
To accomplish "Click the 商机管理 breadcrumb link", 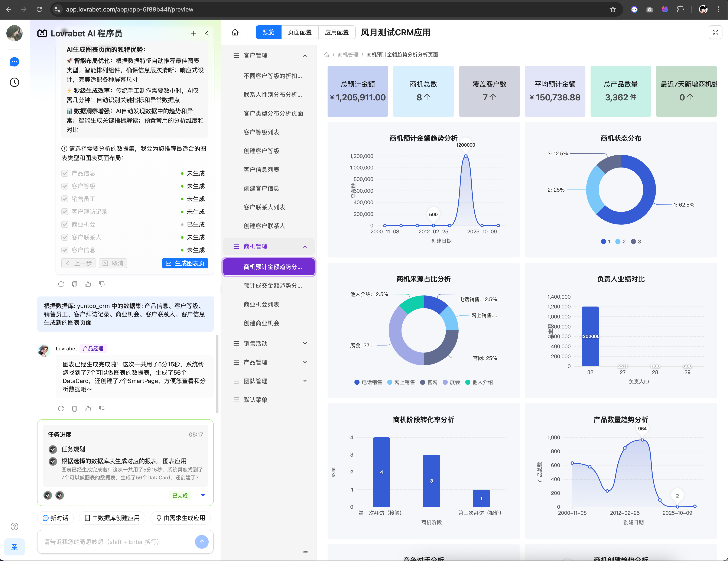I will tap(348, 55).
